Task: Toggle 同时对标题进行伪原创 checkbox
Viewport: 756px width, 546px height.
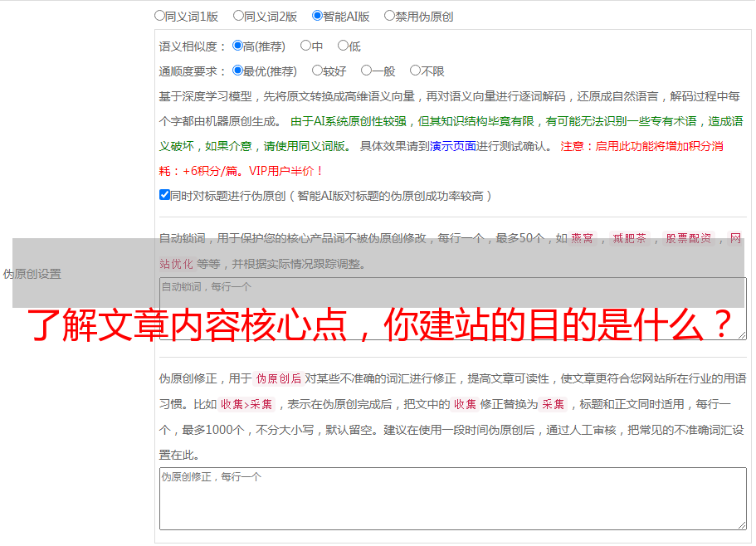Action: tap(164, 195)
